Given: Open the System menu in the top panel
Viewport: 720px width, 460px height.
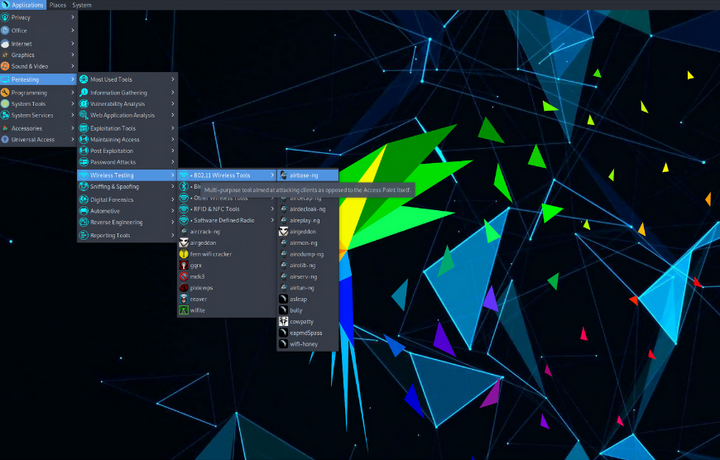Looking at the screenshot, I should pyautogui.click(x=82, y=5).
